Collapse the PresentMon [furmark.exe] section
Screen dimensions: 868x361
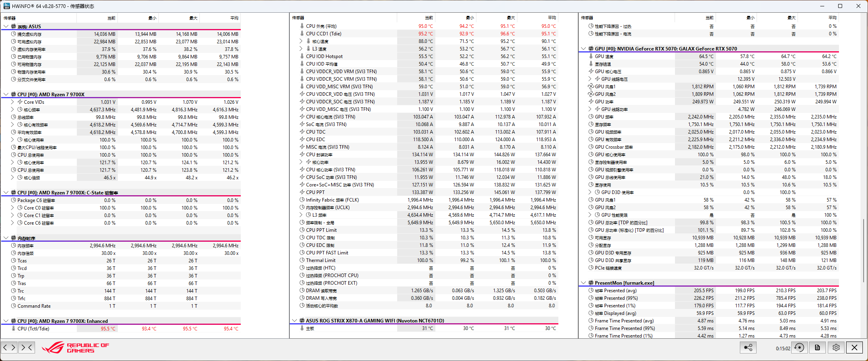point(583,283)
